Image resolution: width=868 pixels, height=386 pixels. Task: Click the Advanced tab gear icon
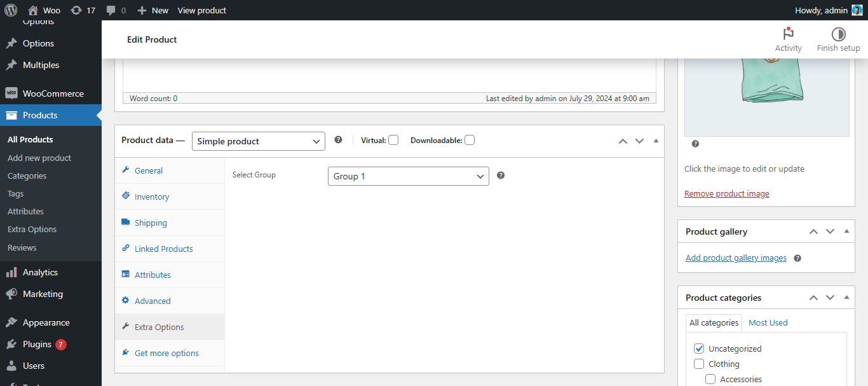coord(126,301)
